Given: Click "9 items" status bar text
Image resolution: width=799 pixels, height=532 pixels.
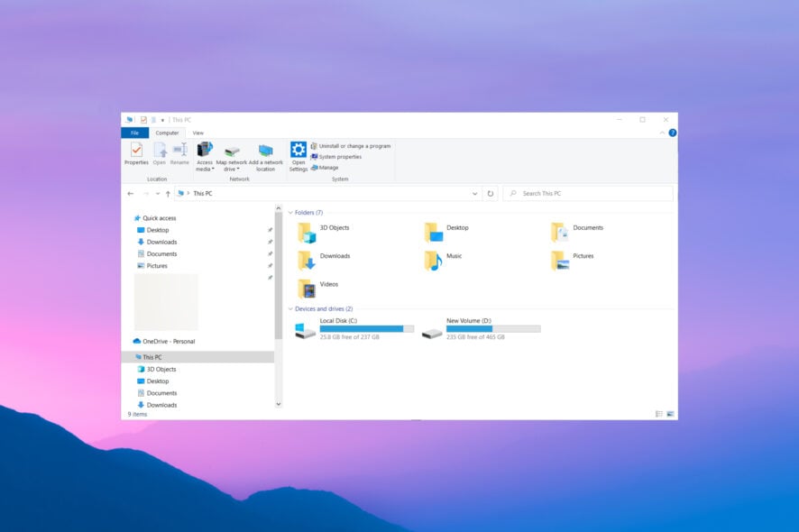Looking at the screenshot, I should [x=137, y=414].
